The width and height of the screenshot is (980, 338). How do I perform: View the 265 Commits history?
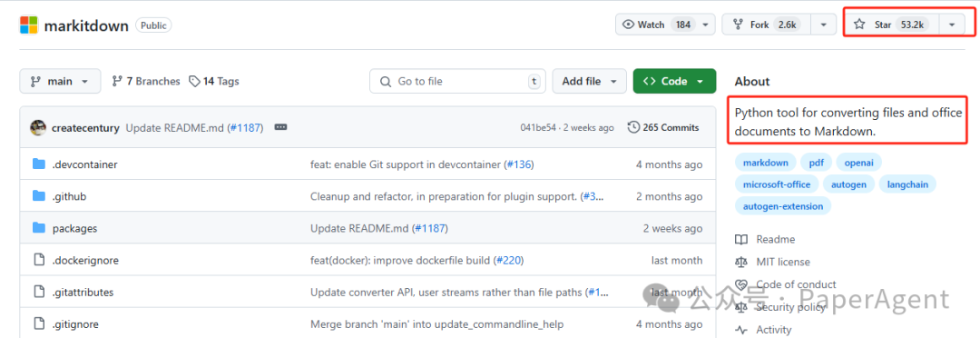coord(663,128)
